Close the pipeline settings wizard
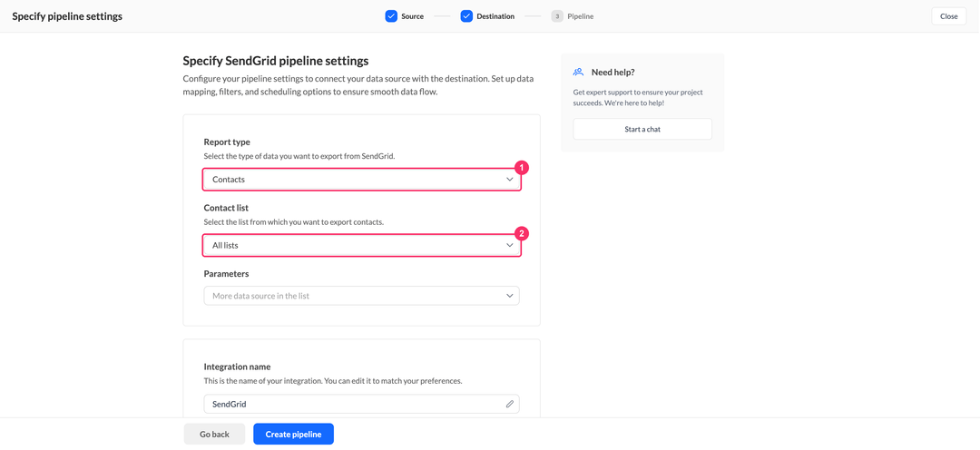 tap(948, 16)
